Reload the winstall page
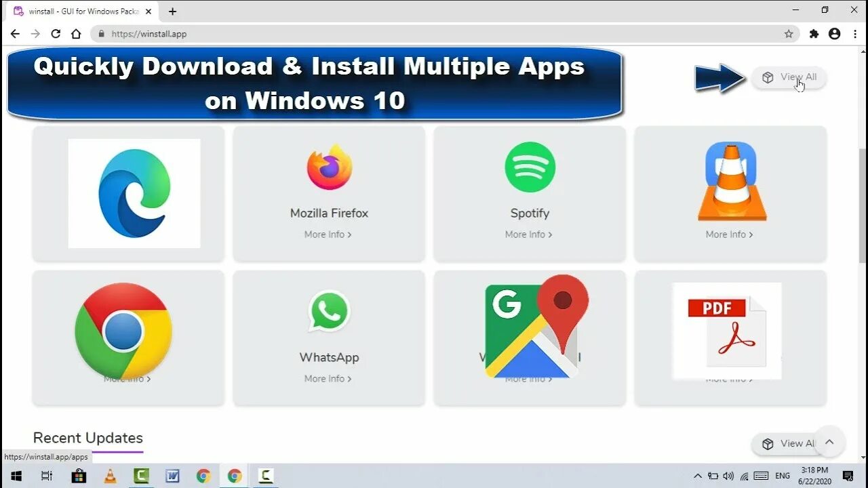Viewport: 868px width, 488px height. [56, 34]
